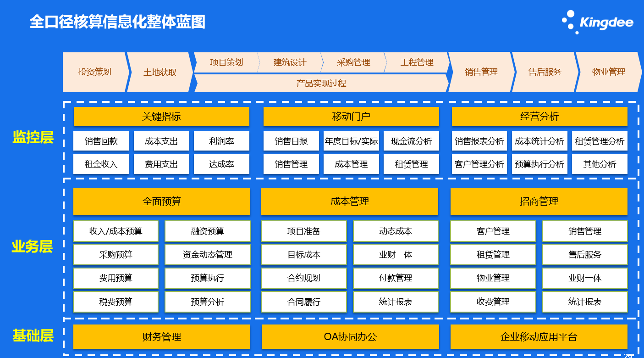The width and height of the screenshot is (644, 358).
Task: Open the 现金流分析 box
Action: 411,141
